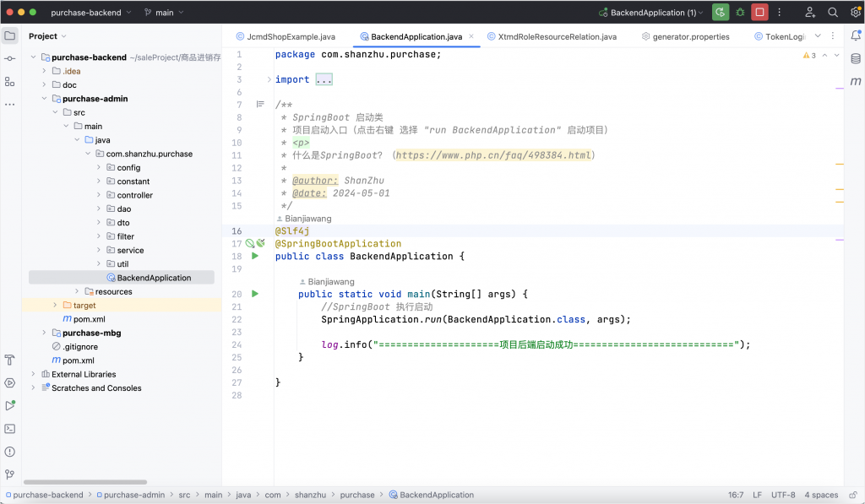Image resolution: width=865 pixels, height=504 pixels.
Task: Open the Terminal tool window
Action: click(x=10, y=429)
